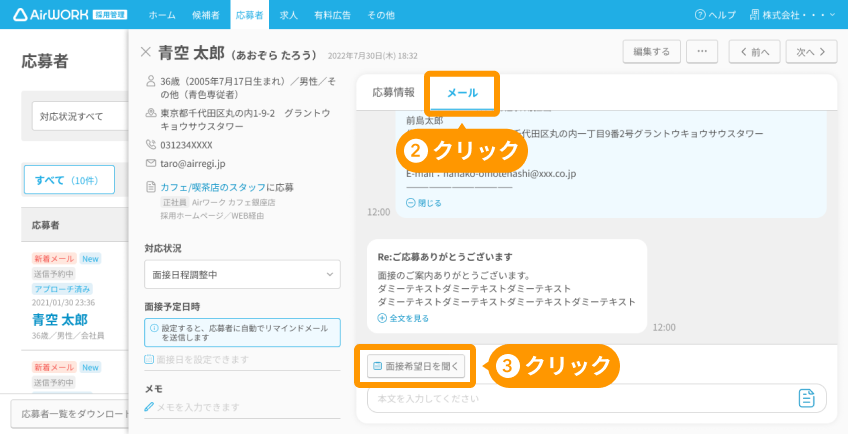The height and width of the screenshot is (434, 848).
Task: Open the 対応状況すべて filter dropdown
Action: [80, 116]
